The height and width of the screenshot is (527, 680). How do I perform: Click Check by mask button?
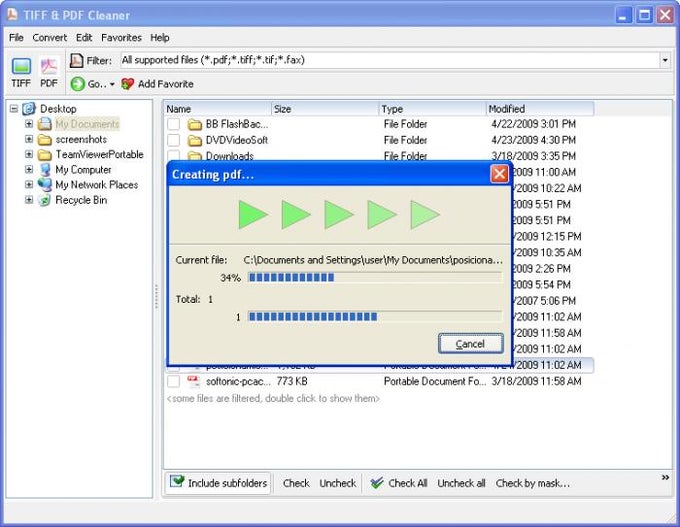(x=533, y=483)
